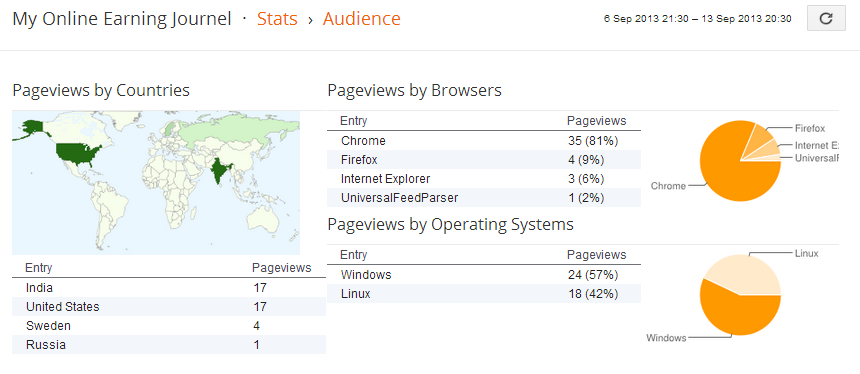Click the Entry header of browsers table
The image size is (860, 374).
pos(354,121)
